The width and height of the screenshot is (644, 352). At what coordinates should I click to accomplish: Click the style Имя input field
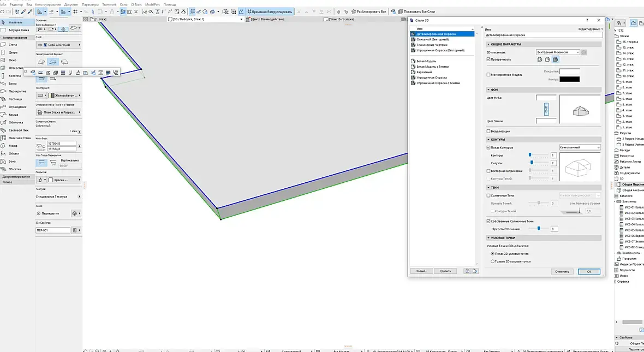point(544,35)
